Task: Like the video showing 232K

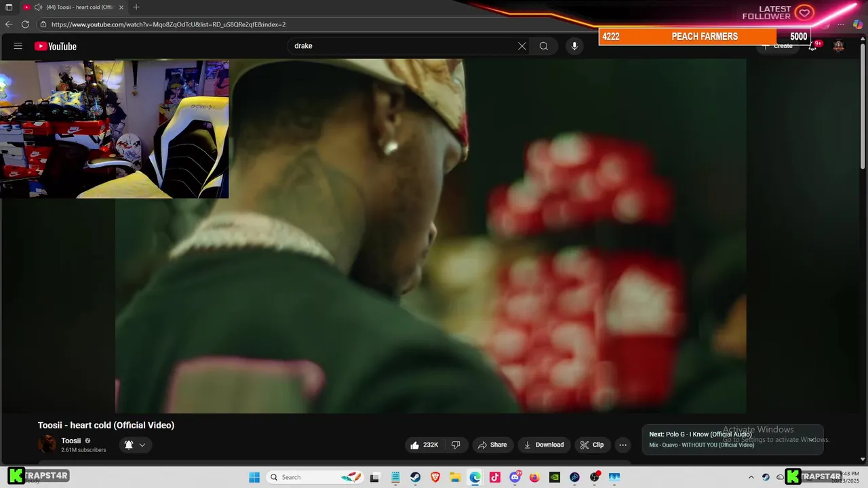Action: click(424, 445)
